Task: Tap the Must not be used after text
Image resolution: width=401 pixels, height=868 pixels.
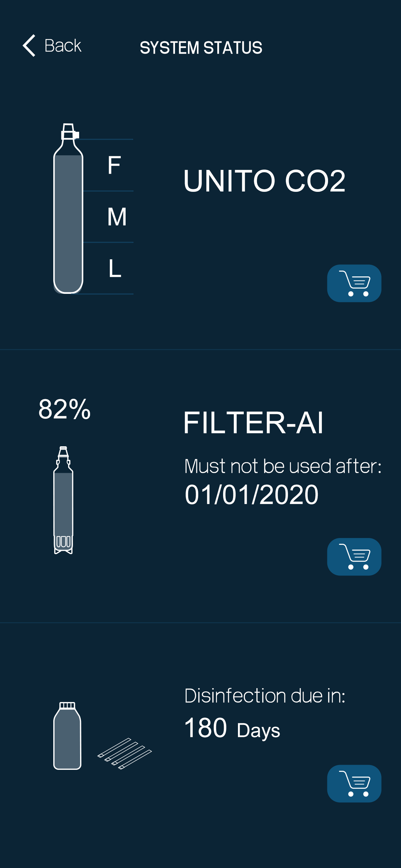Action: (283, 466)
